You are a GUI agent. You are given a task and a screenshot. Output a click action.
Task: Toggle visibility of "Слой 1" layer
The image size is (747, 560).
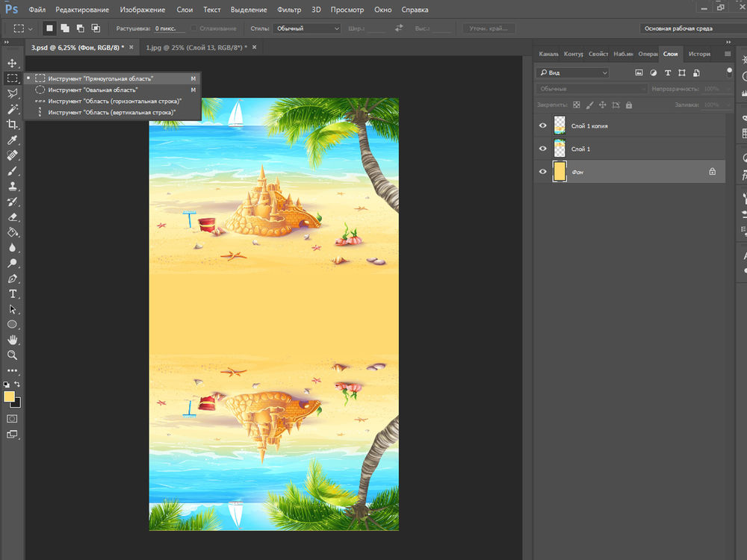[543, 149]
